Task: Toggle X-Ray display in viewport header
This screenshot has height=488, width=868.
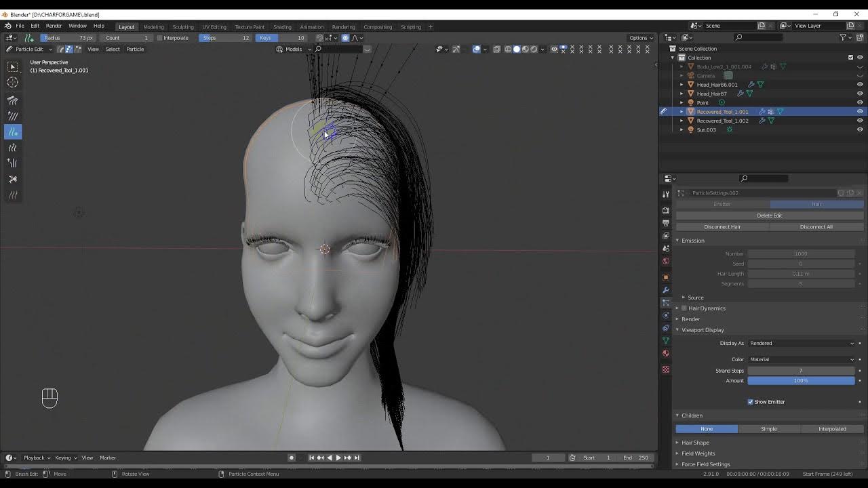Action: [497, 49]
